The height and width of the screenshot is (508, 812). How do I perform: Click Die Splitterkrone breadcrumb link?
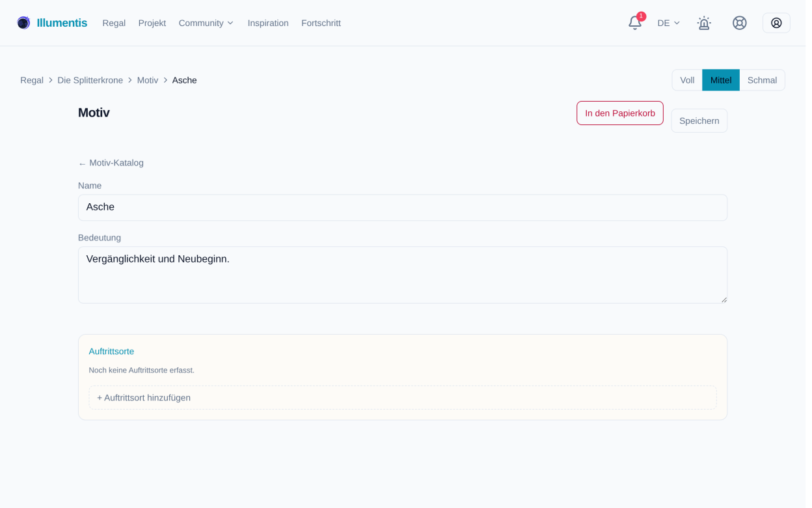(90, 80)
